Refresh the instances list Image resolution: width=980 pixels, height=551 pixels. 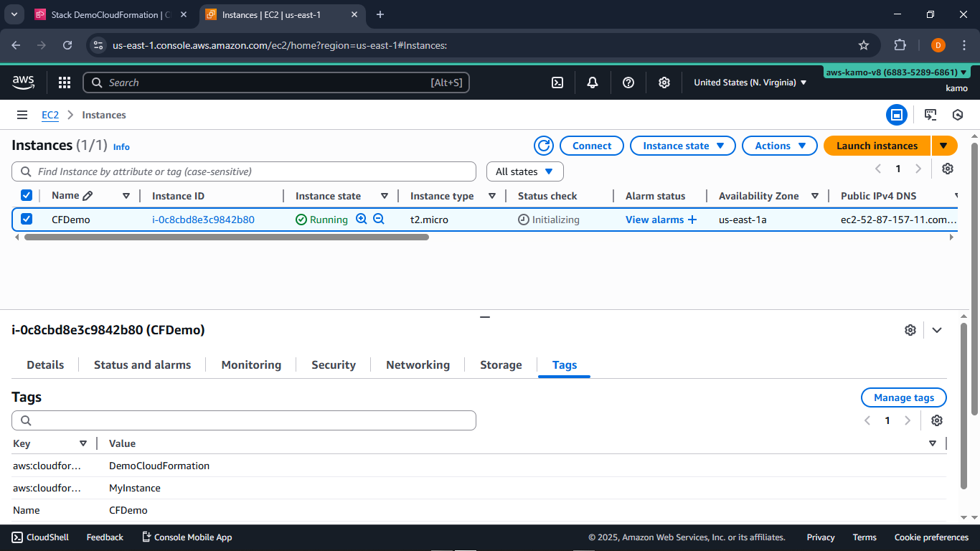[544, 146]
